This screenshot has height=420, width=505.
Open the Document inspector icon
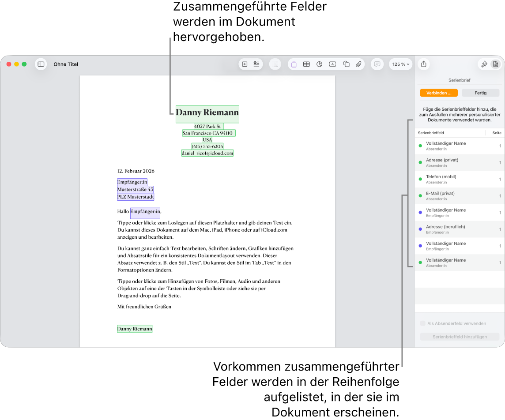tap(496, 64)
